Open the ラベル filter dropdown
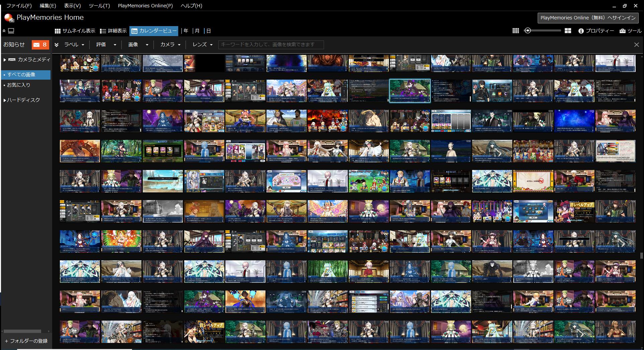 pyautogui.click(x=74, y=45)
